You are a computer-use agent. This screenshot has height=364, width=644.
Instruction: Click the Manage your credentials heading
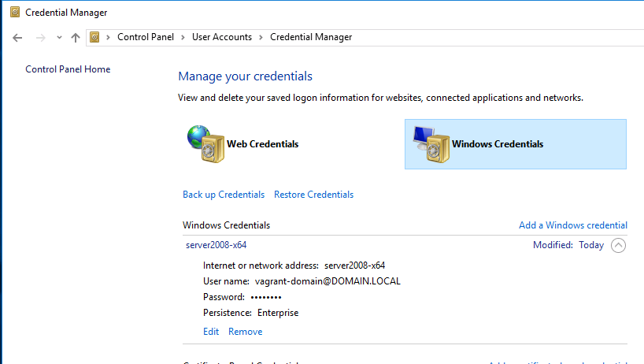245,76
